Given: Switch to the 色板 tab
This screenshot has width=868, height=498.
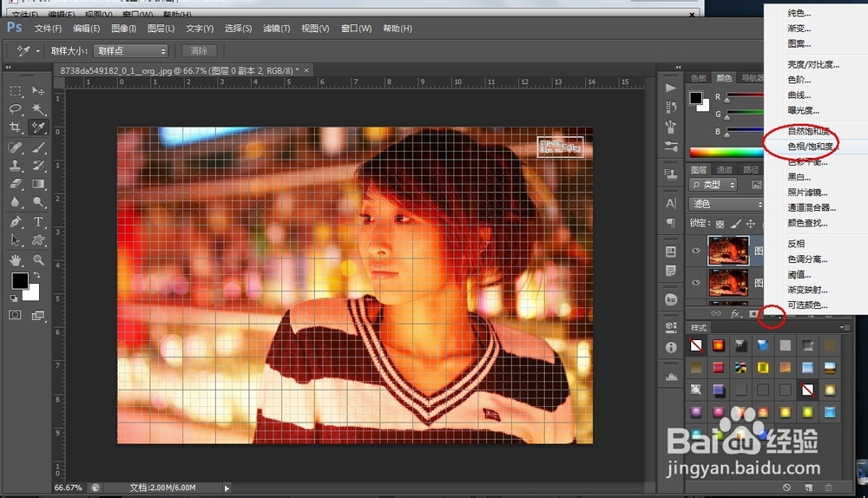Looking at the screenshot, I should click(x=699, y=78).
